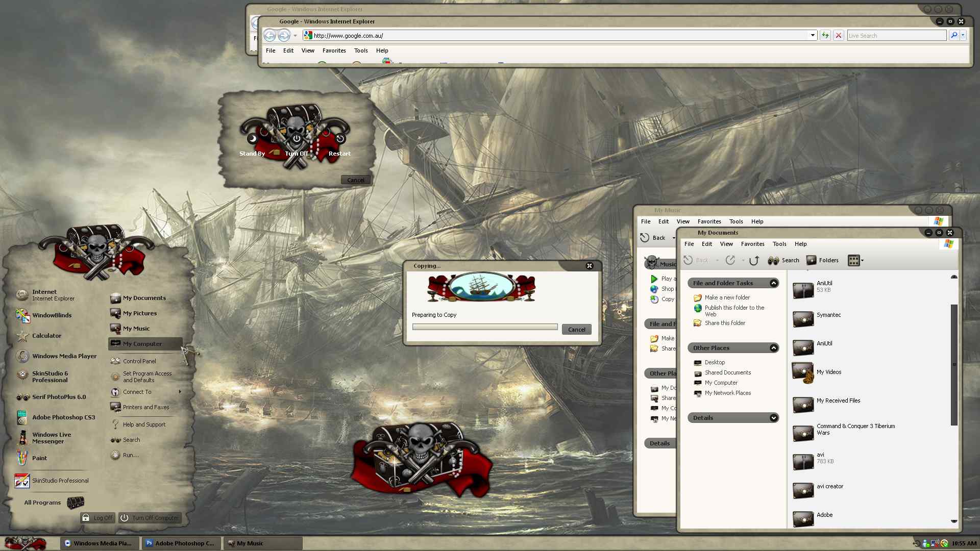Click the Up folder icon in My Documents
Image resolution: width=980 pixels, height=551 pixels.
click(754, 260)
